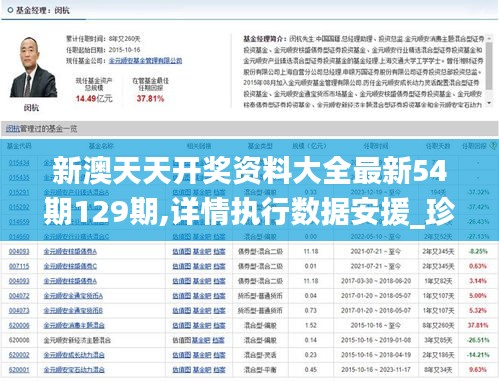Open 估值图 for fund 004072
The height and width of the screenshot is (381, 499).
[x=181, y=296]
